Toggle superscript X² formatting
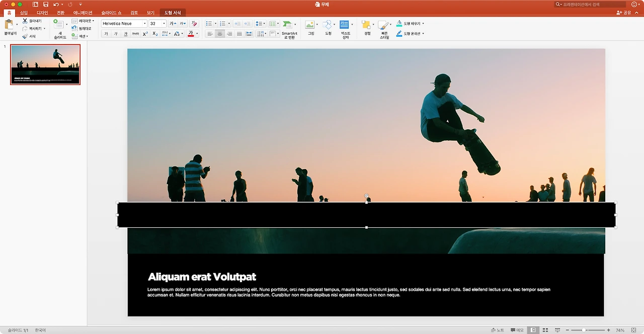 click(145, 34)
